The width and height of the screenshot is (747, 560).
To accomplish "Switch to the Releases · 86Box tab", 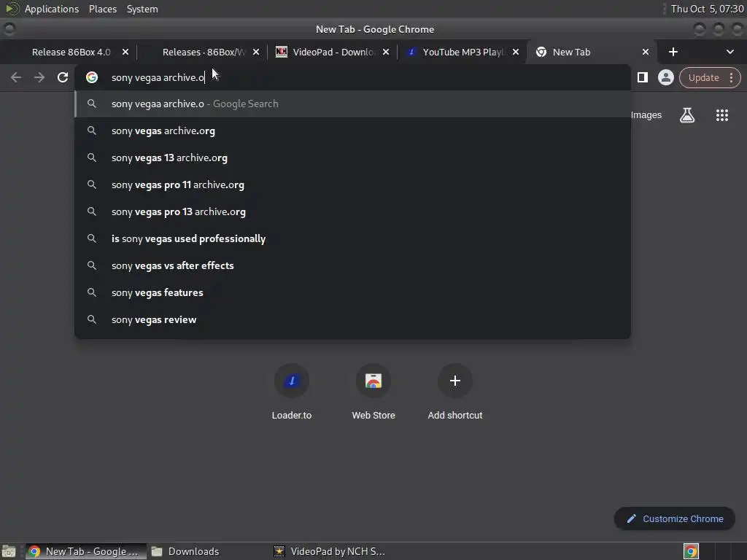I will (202, 52).
